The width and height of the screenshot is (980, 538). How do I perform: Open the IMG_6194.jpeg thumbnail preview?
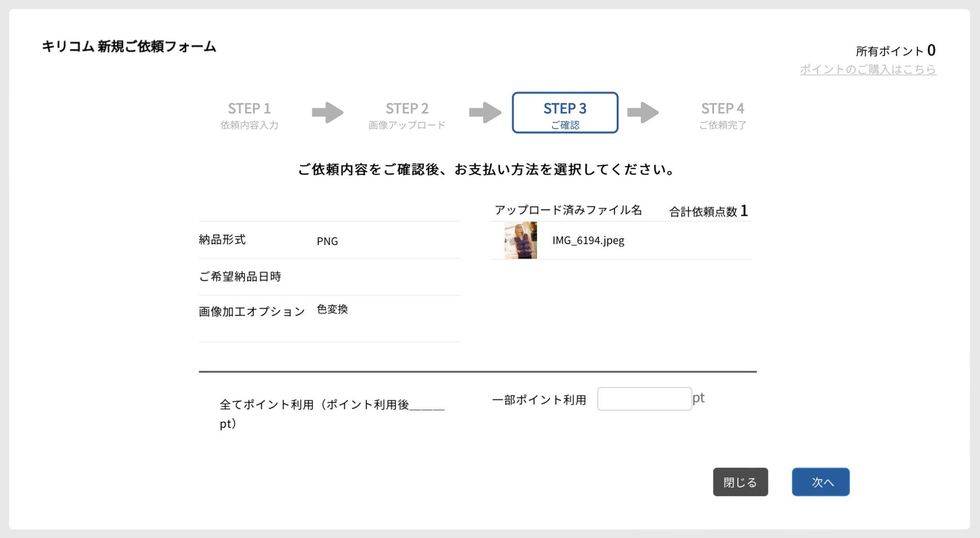[521, 240]
